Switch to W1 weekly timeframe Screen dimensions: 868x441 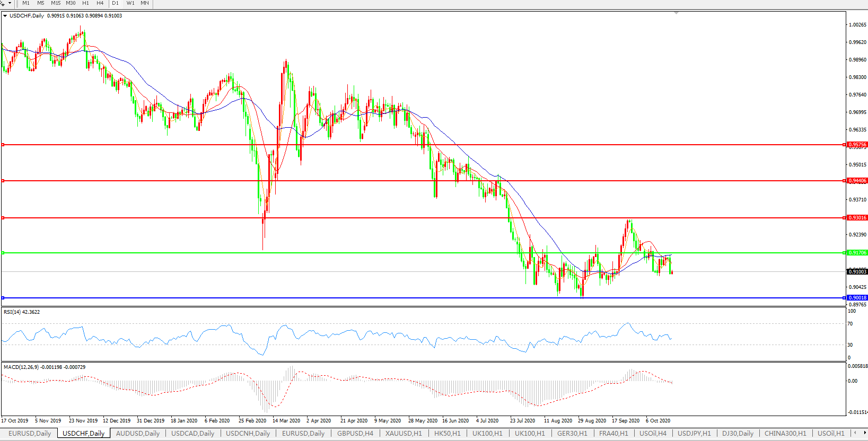[x=130, y=3]
